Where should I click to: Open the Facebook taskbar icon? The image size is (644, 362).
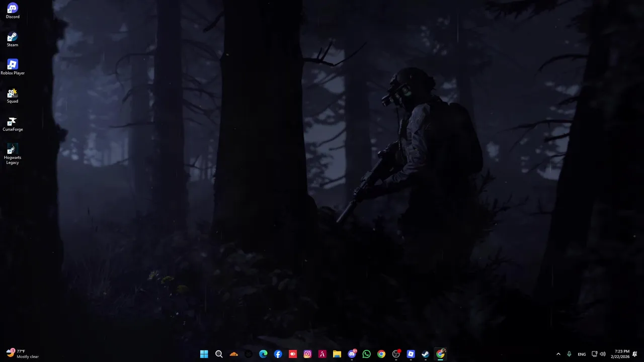[x=278, y=354]
